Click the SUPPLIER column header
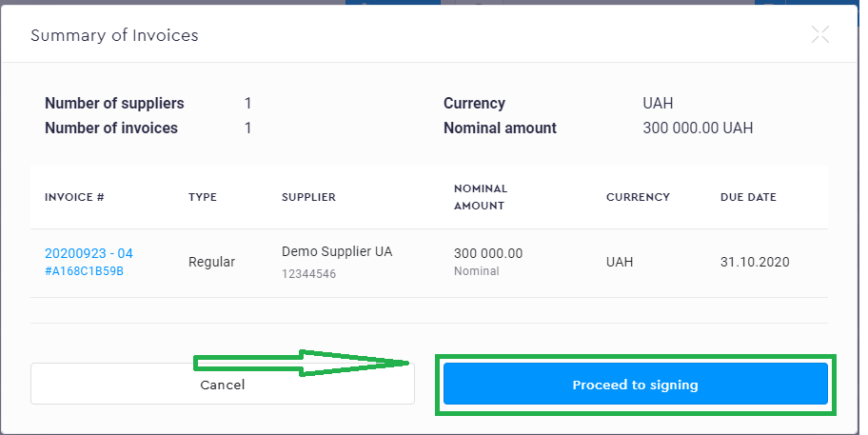The height and width of the screenshot is (435, 868). pos(308,197)
